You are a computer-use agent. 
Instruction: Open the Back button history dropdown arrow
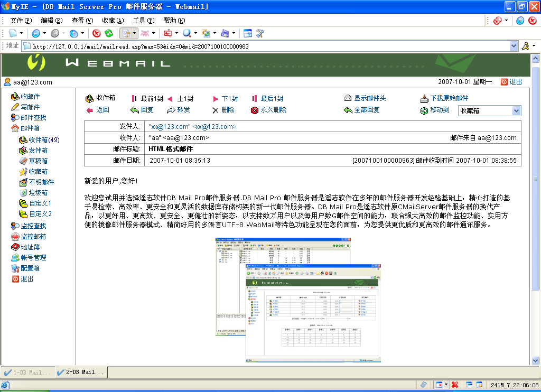[x=44, y=33]
